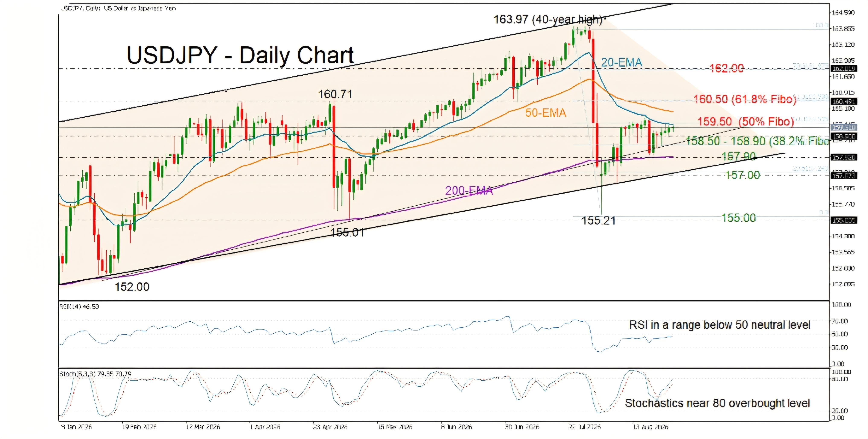The image size is (868, 439).
Task: Click the 160.71 peak annotation
Action: [x=335, y=94]
